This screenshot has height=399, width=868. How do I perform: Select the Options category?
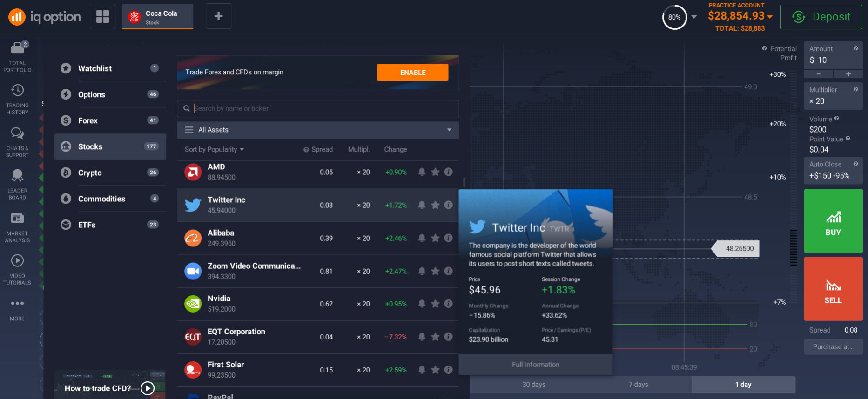click(110, 94)
